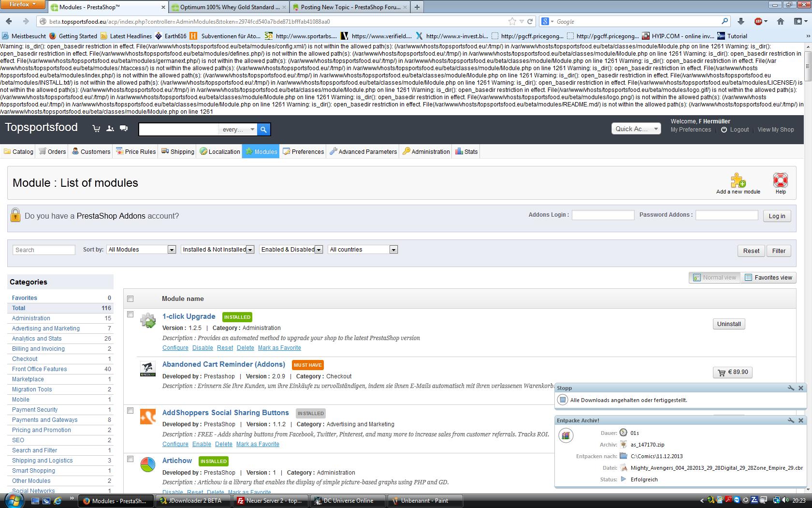Go back with the browser back arrow
Image resolution: width=812 pixels, height=508 pixels.
pos(9,21)
